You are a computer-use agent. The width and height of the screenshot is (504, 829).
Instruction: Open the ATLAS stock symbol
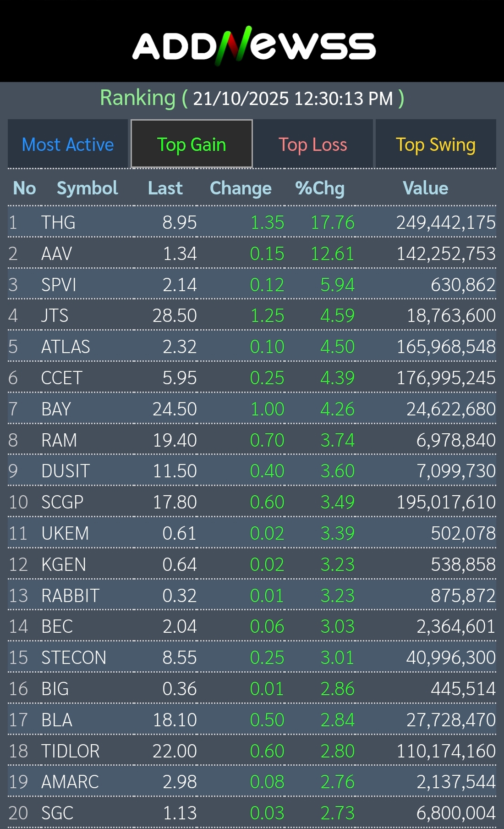click(x=66, y=347)
